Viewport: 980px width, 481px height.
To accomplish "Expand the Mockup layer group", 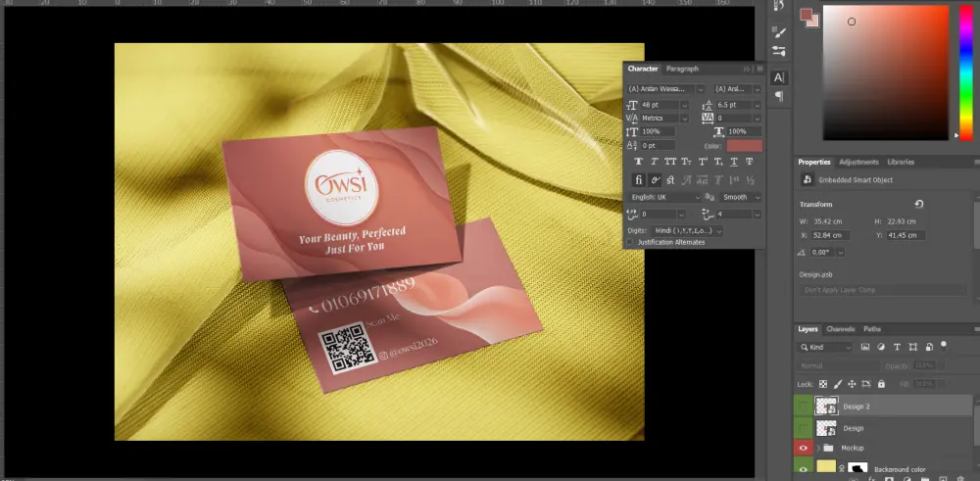I will point(818,448).
